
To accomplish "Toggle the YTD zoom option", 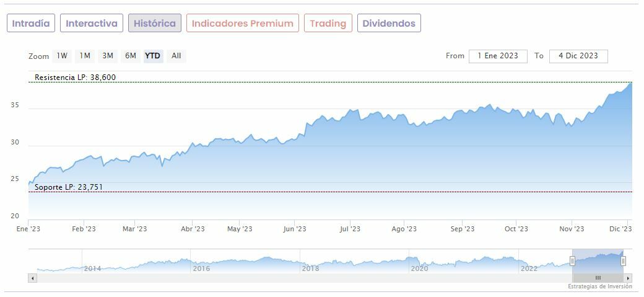I will [x=153, y=56].
